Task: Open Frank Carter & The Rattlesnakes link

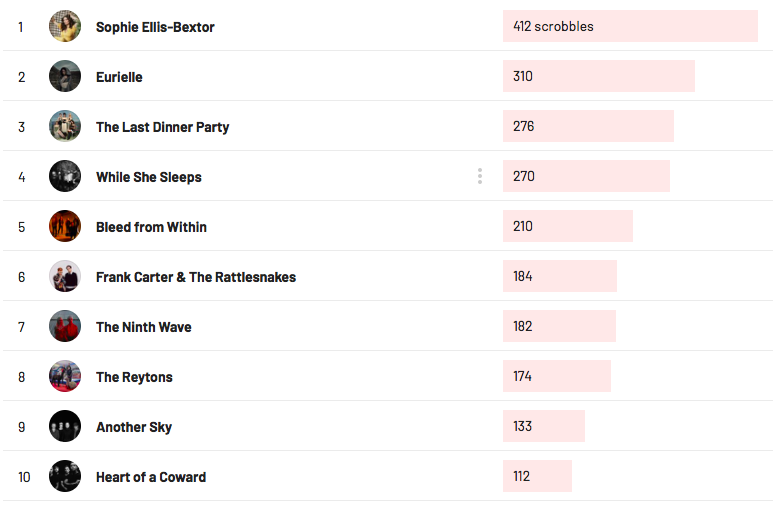Action: point(196,277)
